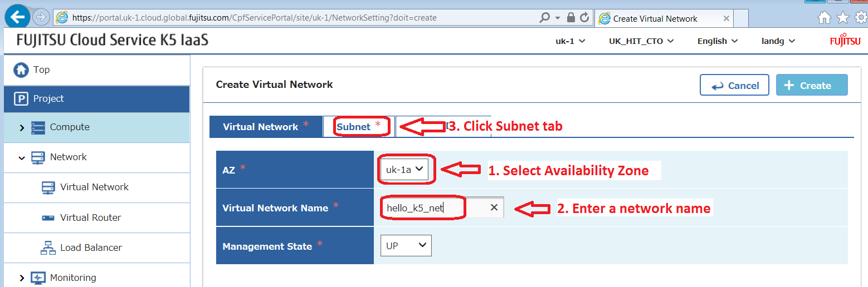Click the Monitoring screen icon

click(38, 278)
